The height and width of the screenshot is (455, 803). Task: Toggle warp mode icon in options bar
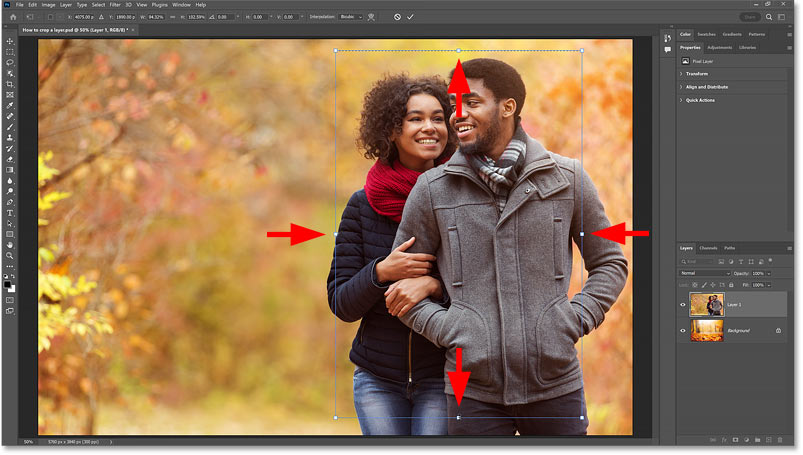[371, 17]
